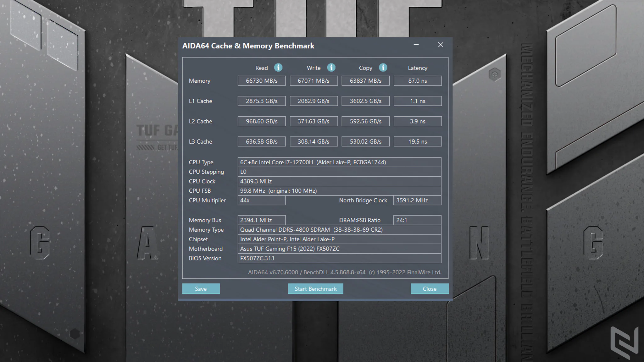Click L3 Cache latency 19.5 ns
This screenshot has height=362, width=644.
pos(418,141)
